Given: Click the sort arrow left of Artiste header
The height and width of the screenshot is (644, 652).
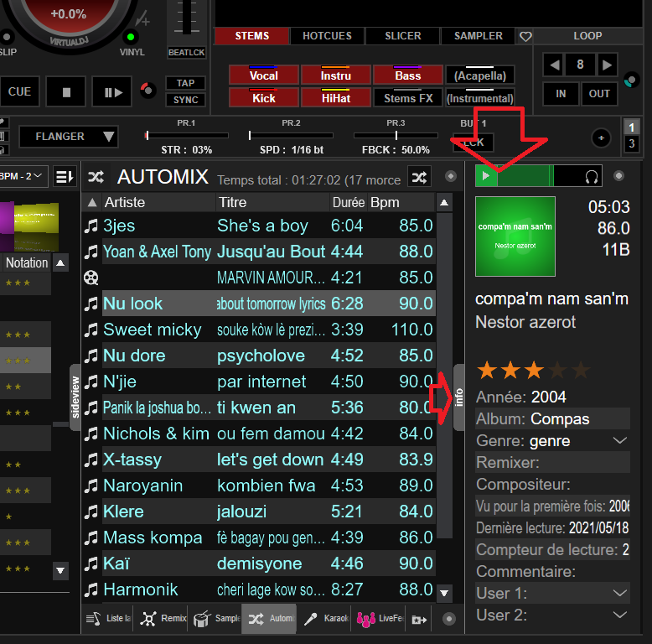Looking at the screenshot, I should click(x=92, y=203).
